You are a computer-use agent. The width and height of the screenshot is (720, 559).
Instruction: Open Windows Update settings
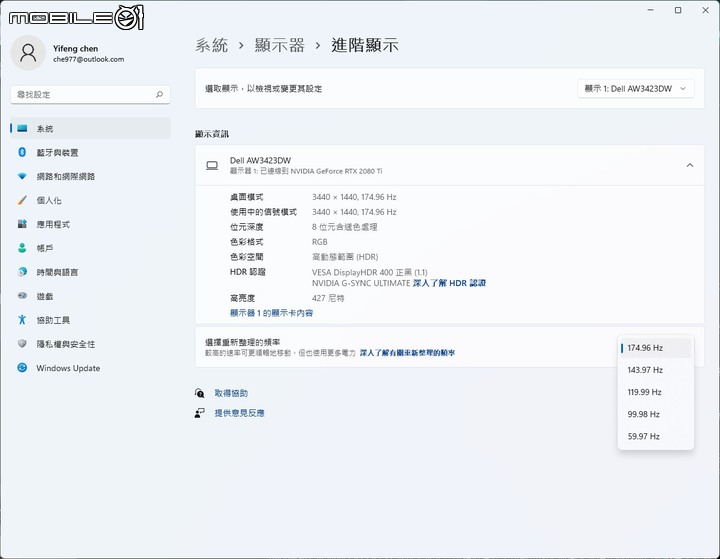point(90,368)
